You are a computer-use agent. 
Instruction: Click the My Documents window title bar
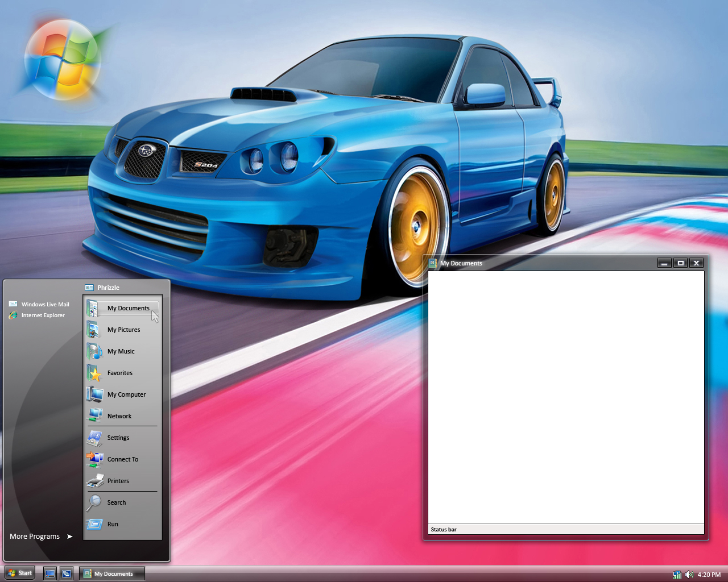click(x=566, y=263)
